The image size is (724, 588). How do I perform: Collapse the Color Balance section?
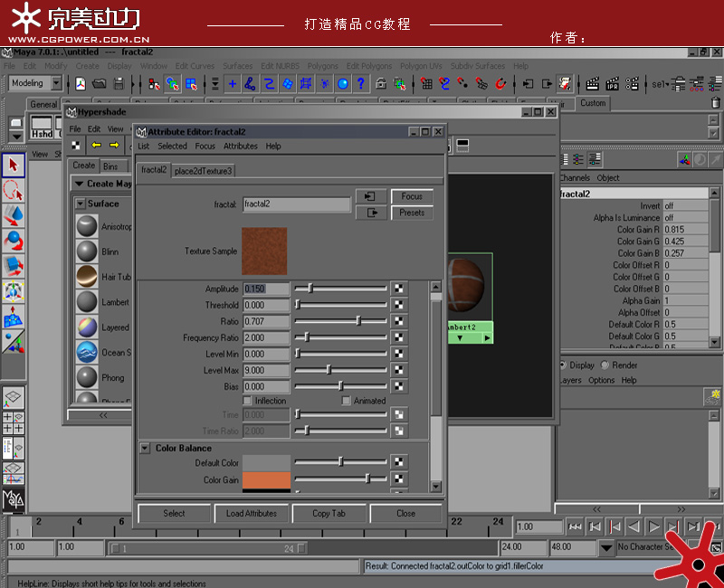pyautogui.click(x=145, y=448)
